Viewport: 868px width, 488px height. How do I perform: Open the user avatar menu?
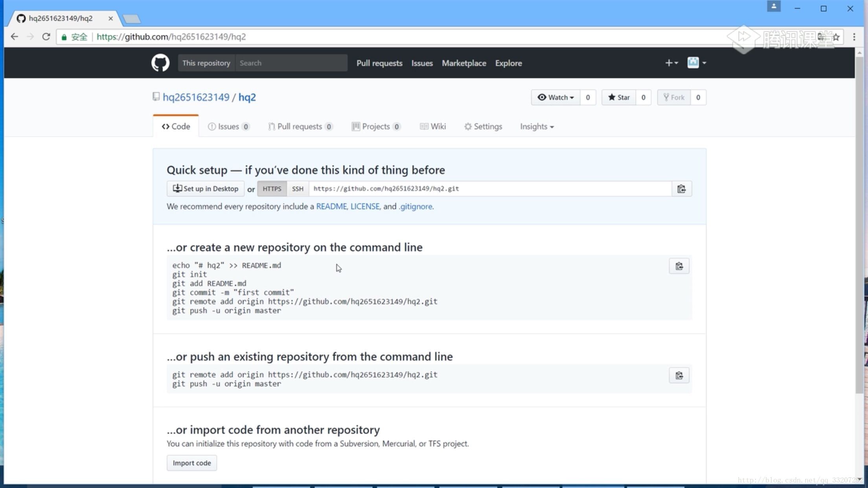tap(697, 63)
